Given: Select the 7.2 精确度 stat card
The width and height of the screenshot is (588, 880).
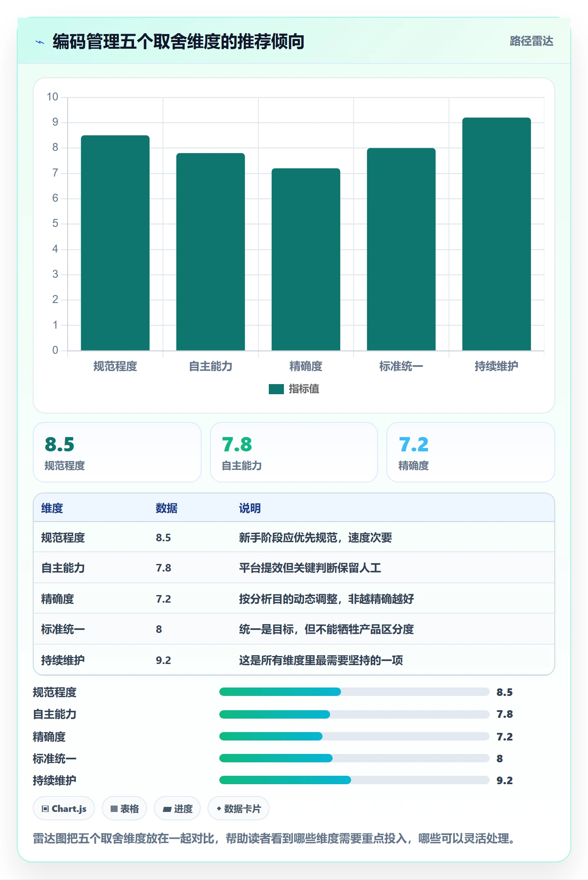Looking at the screenshot, I should point(471,452).
